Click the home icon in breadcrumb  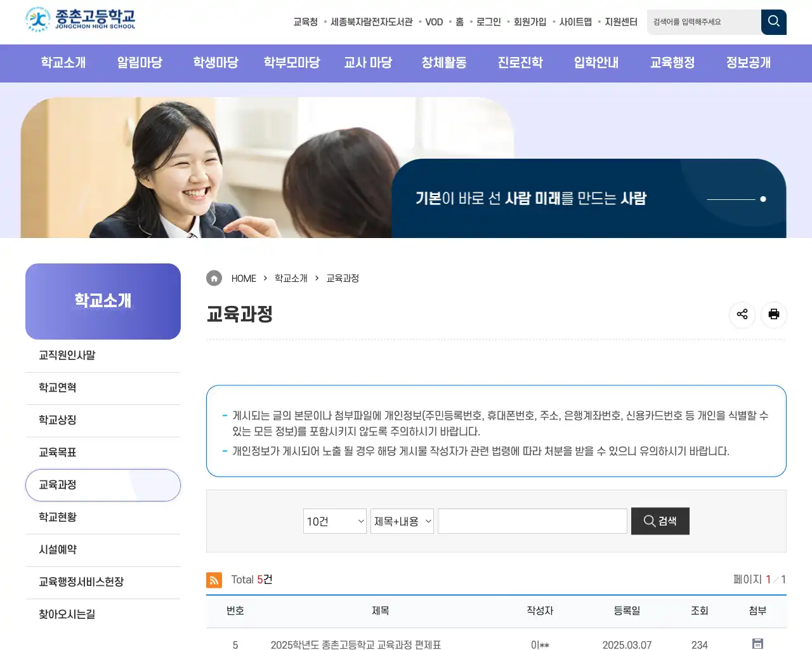(x=214, y=278)
